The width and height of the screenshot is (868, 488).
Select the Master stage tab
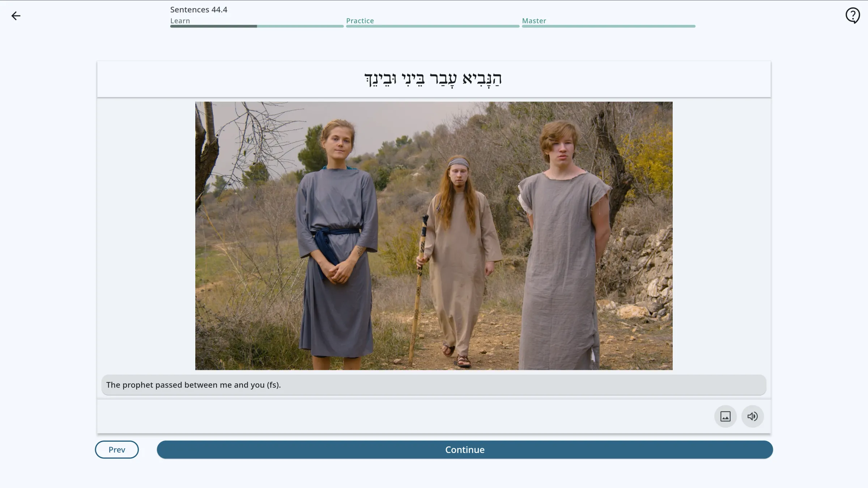[534, 21]
